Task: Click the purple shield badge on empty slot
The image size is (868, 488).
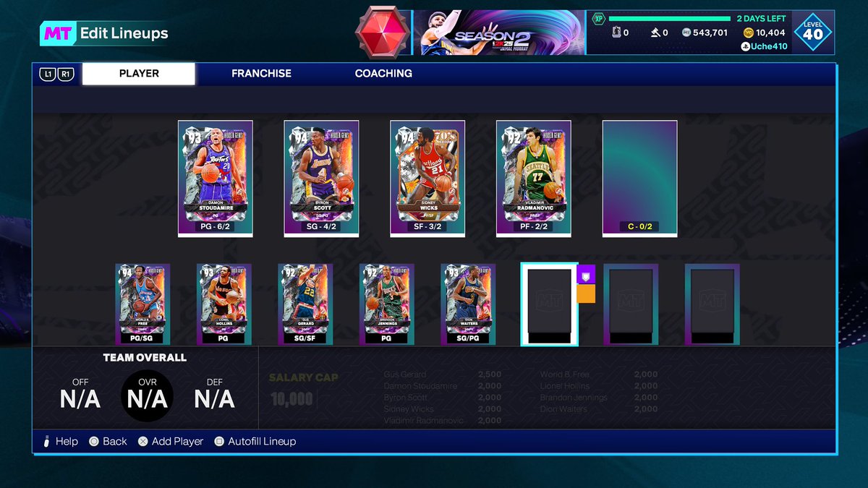Action: pos(586,275)
